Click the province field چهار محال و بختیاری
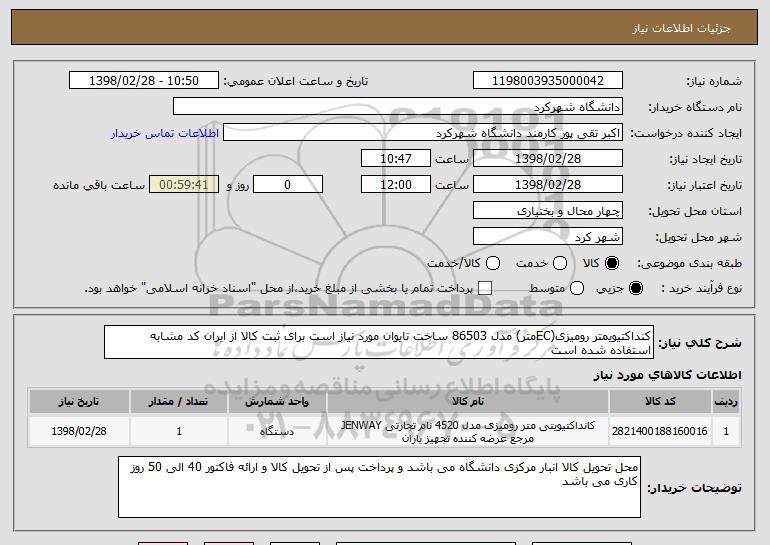770x545 pixels. click(548, 211)
